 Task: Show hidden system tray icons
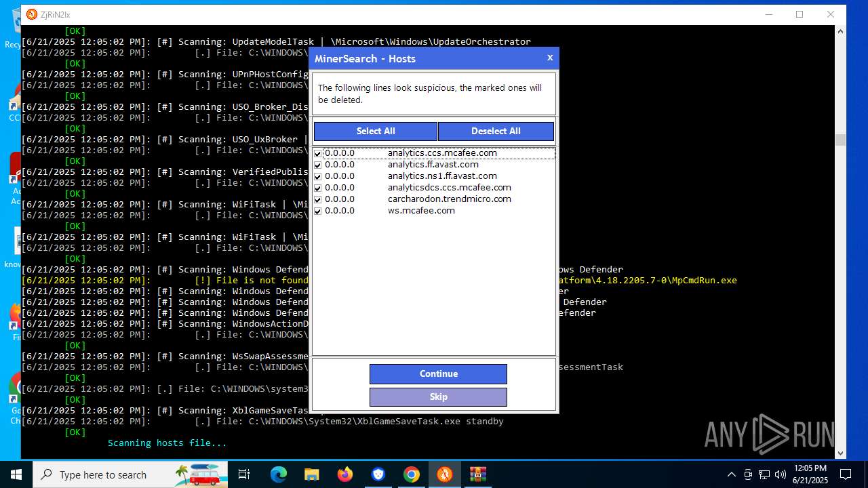731,474
